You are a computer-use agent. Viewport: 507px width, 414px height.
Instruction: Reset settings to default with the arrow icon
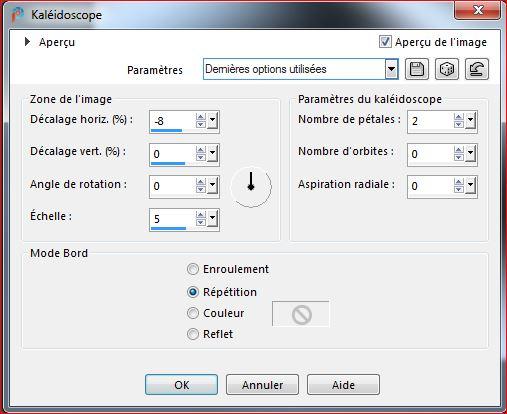[477, 69]
